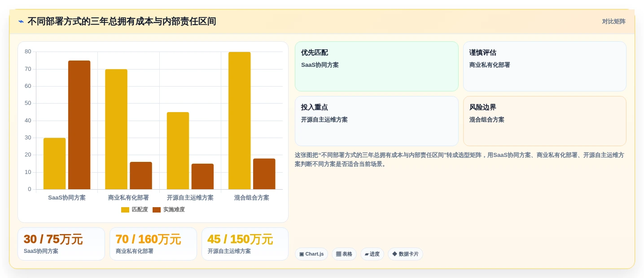Select the 谨慎评估 matrix card

[x=544, y=66]
